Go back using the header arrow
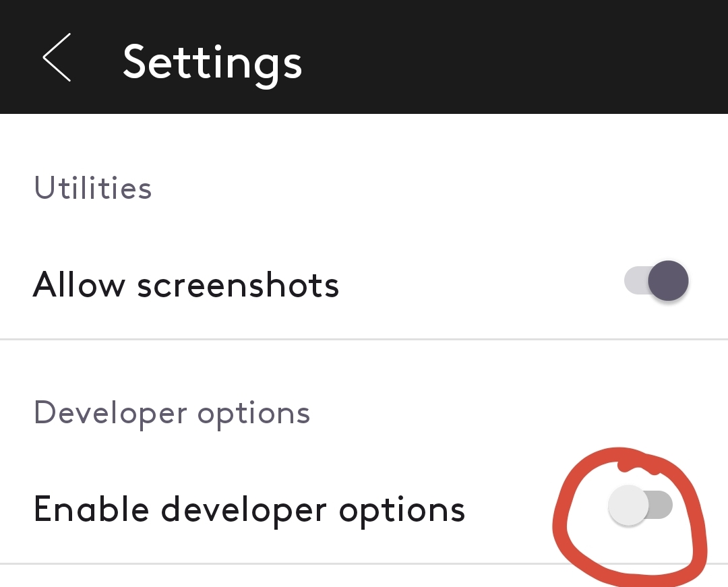The height and width of the screenshot is (587, 728). tap(57, 57)
